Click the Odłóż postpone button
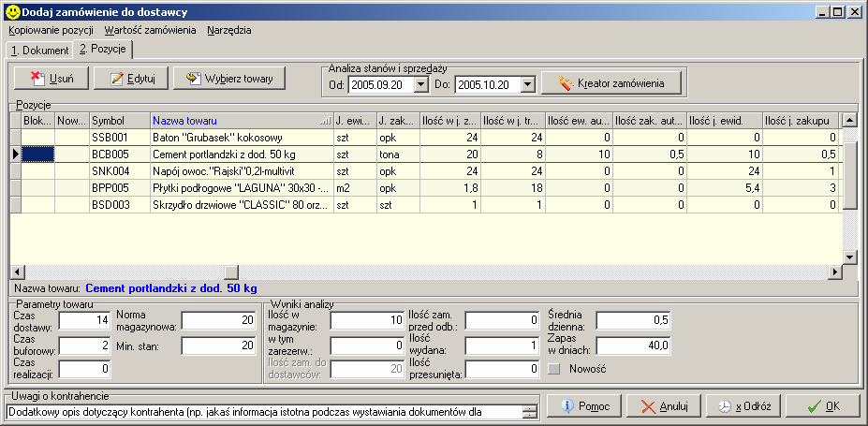 743,406
